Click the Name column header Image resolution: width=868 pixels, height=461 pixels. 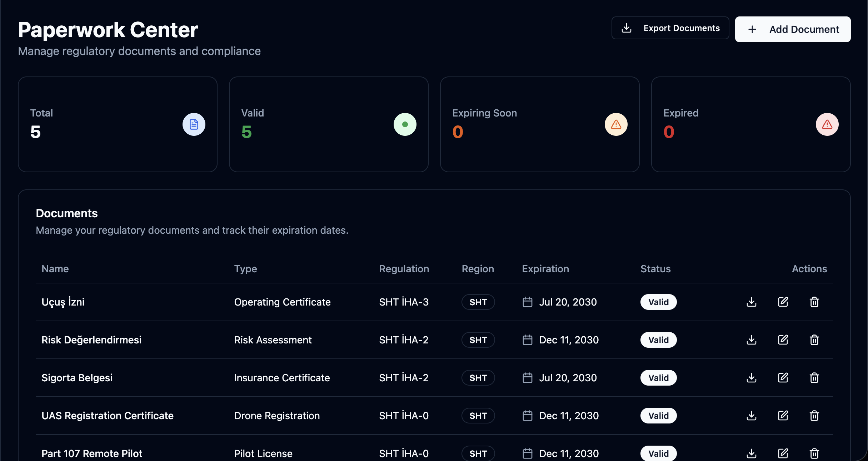click(55, 269)
